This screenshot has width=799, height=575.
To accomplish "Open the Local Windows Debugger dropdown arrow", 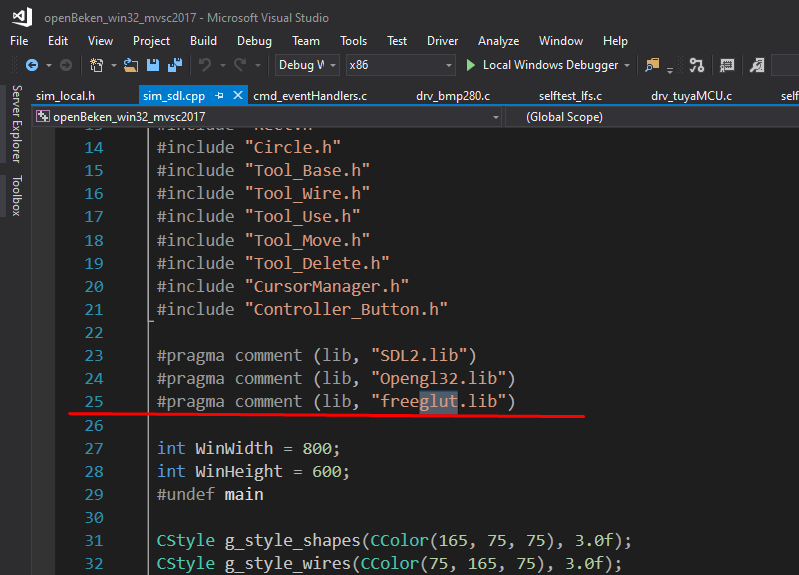I will pos(627,65).
